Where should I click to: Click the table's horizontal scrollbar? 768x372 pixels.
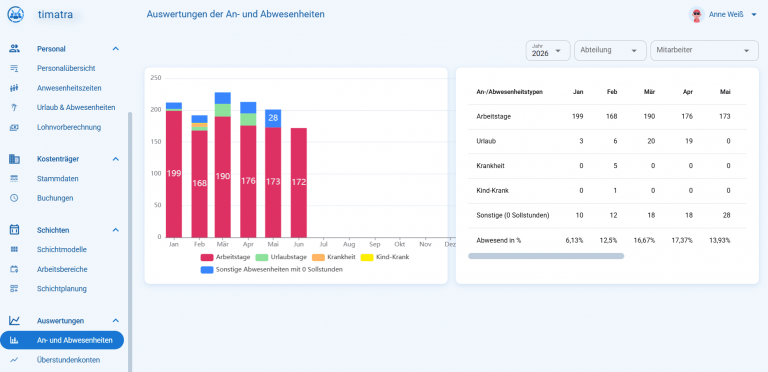point(546,256)
